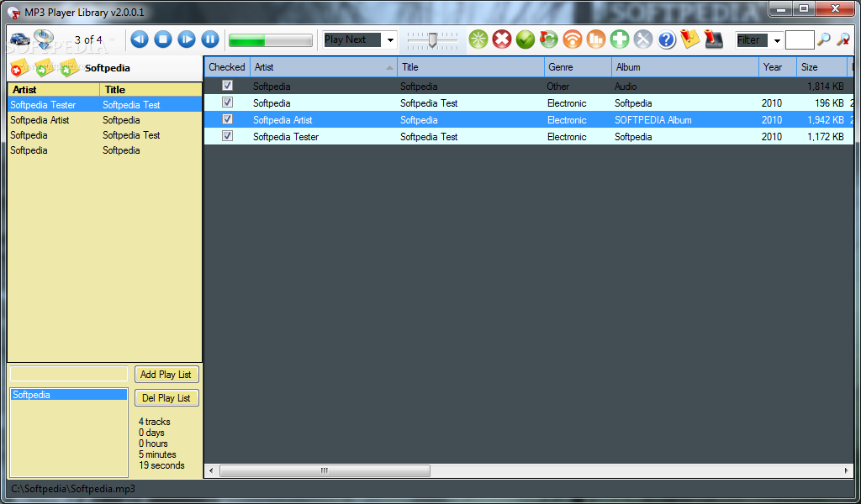Viewport: 861px width, 504px height.
Task: Click the horizontal scrollbar left arrow
Action: pyautogui.click(x=211, y=470)
